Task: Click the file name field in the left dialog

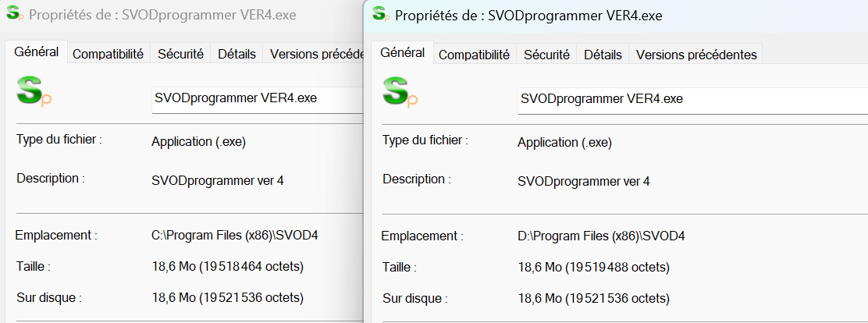Action: coord(258,98)
